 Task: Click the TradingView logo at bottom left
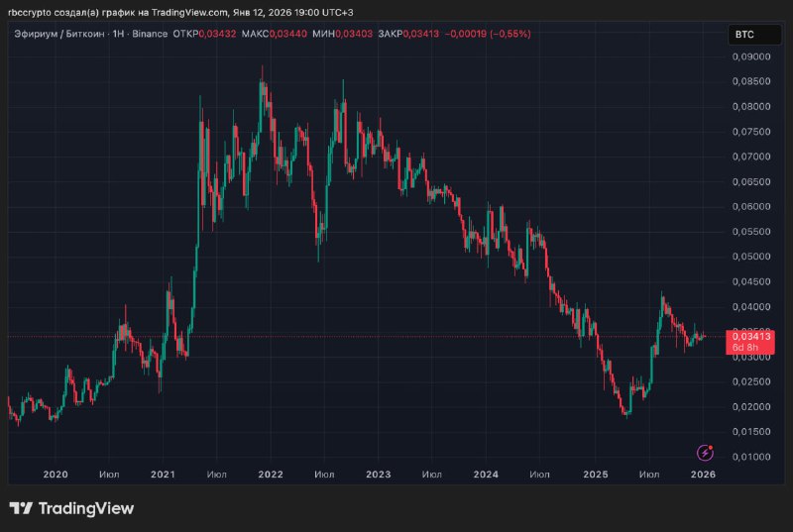pos(71,509)
